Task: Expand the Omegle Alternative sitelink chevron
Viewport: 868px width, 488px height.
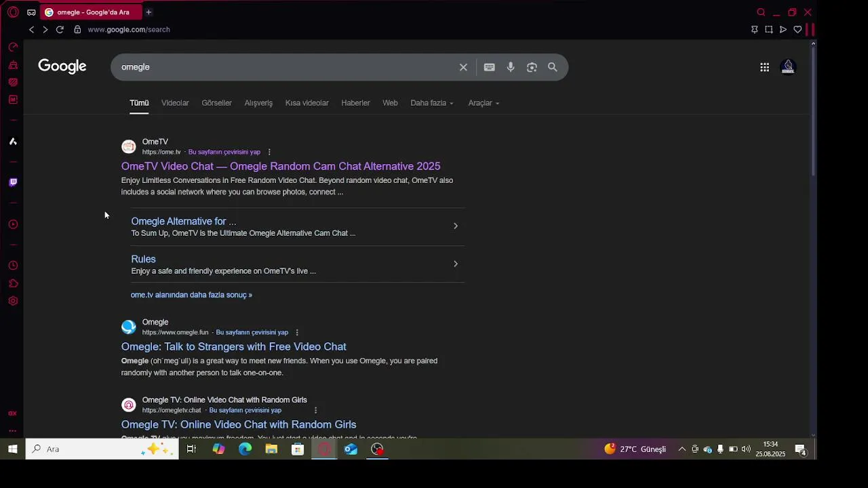Action: [455, 226]
